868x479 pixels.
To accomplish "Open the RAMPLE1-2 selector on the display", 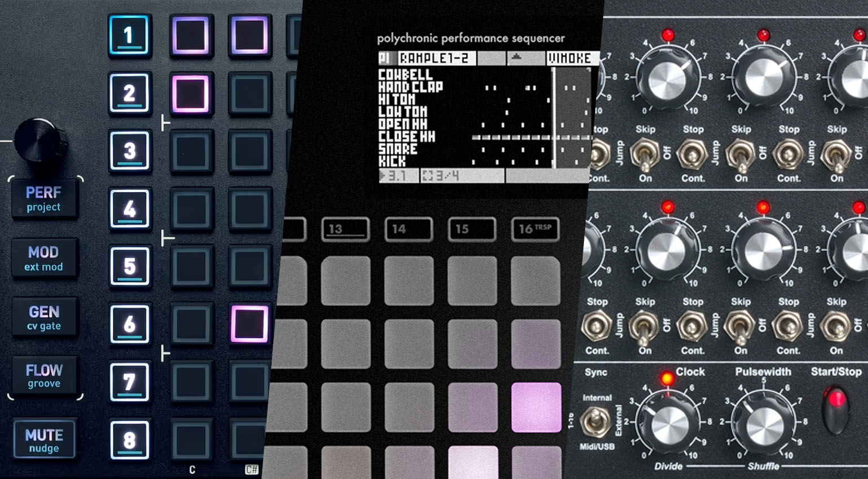I will coord(439,58).
